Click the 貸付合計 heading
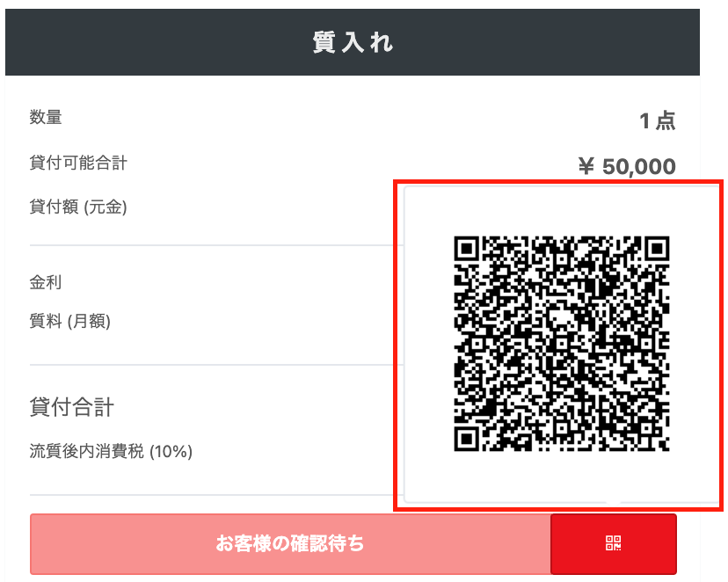 pyautogui.click(x=71, y=408)
